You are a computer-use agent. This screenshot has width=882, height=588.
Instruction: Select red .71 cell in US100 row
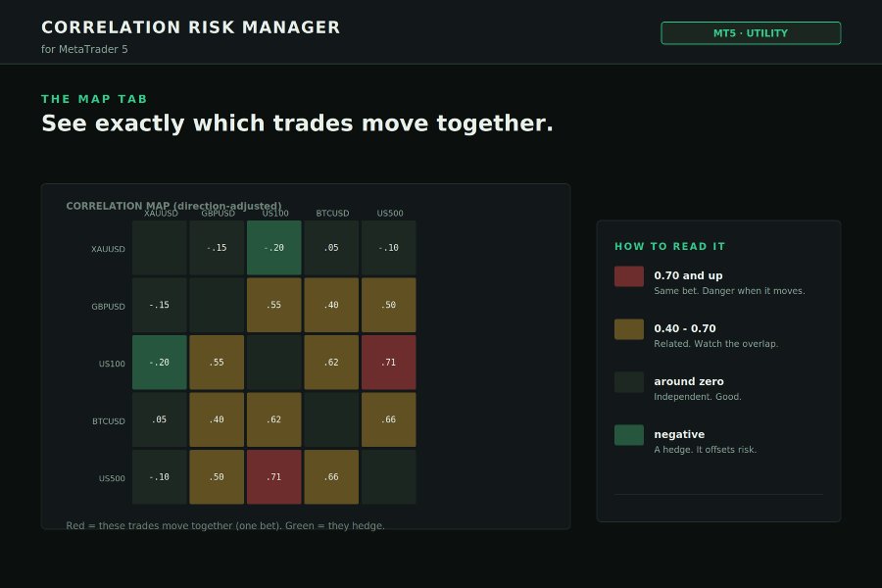click(x=389, y=363)
